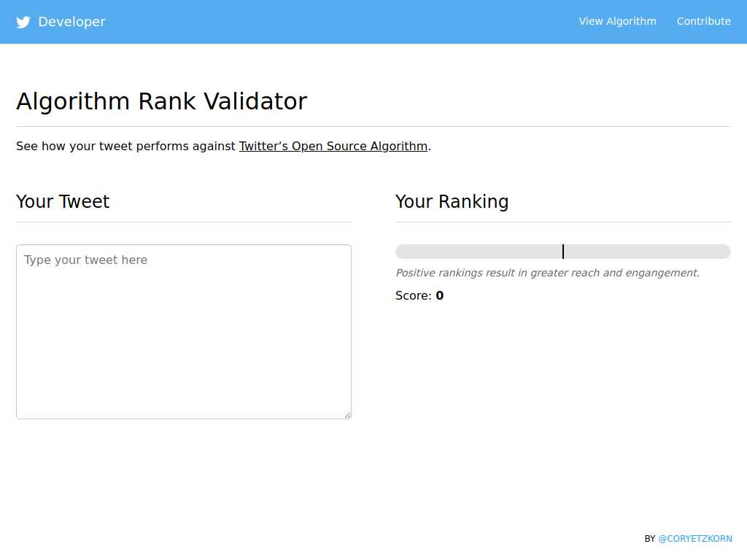Click the Twitter bird logo icon
747x560 pixels.
click(x=23, y=22)
